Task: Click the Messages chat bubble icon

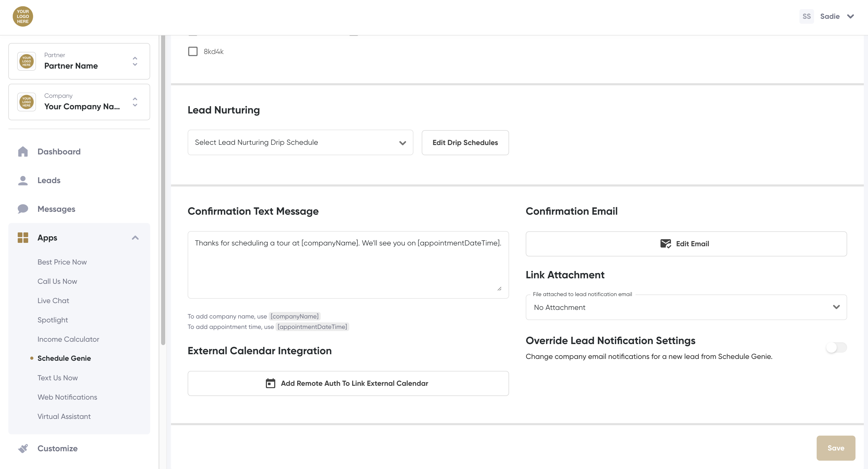Action: [23, 209]
